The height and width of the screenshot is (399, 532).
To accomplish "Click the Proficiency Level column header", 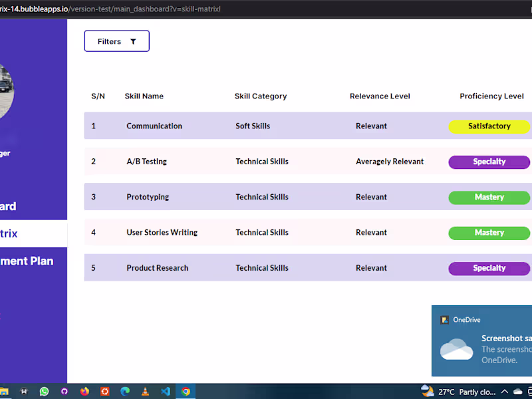I will [491, 96].
